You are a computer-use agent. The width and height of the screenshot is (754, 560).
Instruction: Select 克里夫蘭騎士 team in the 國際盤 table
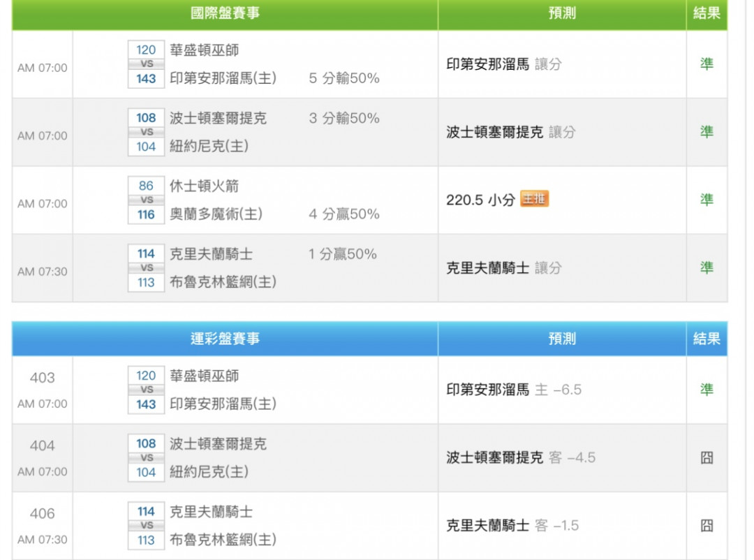click(x=211, y=254)
